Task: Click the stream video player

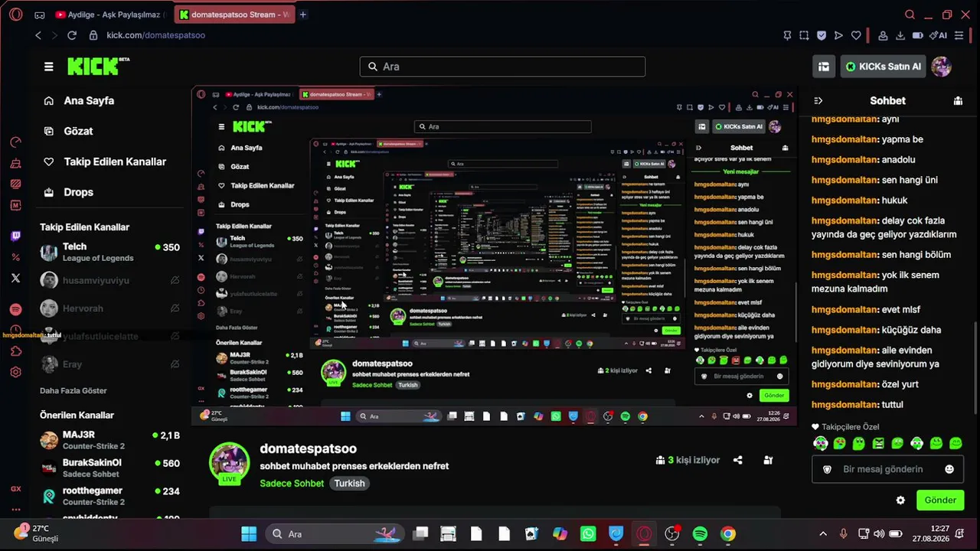Action: click(x=494, y=256)
